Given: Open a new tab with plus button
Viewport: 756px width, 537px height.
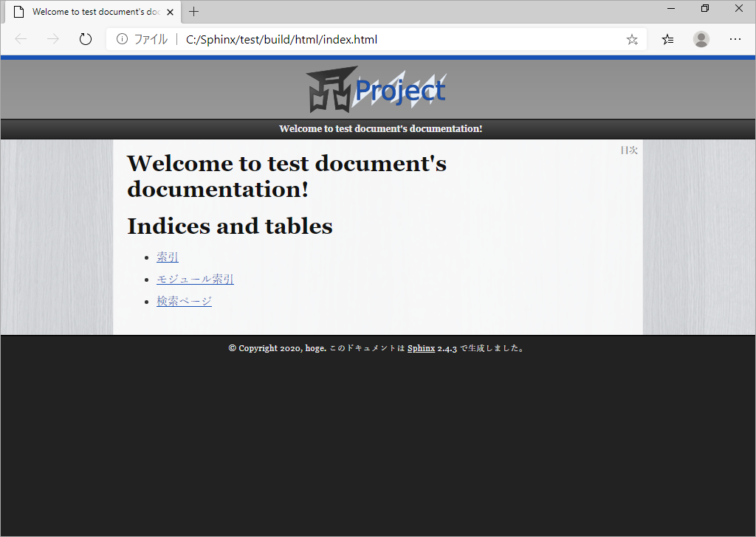Looking at the screenshot, I should click(194, 12).
